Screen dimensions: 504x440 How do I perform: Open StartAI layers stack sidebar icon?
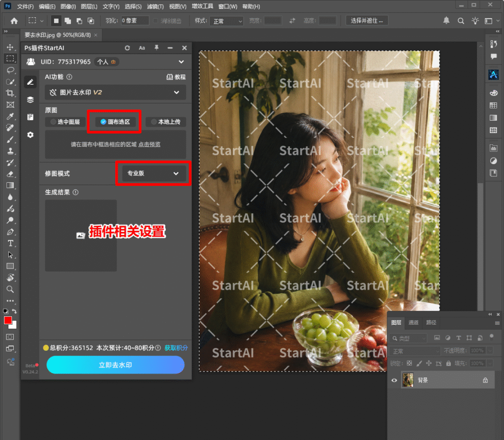(30, 100)
